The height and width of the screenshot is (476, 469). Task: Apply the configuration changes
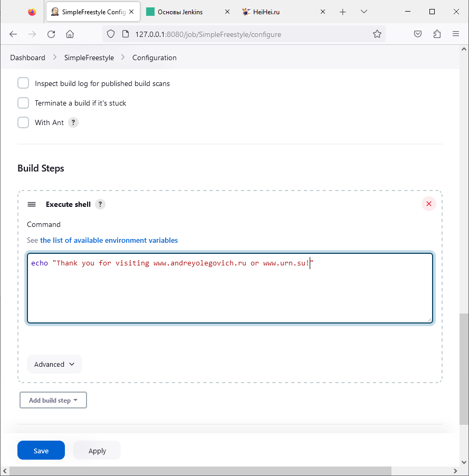click(97, 451)
